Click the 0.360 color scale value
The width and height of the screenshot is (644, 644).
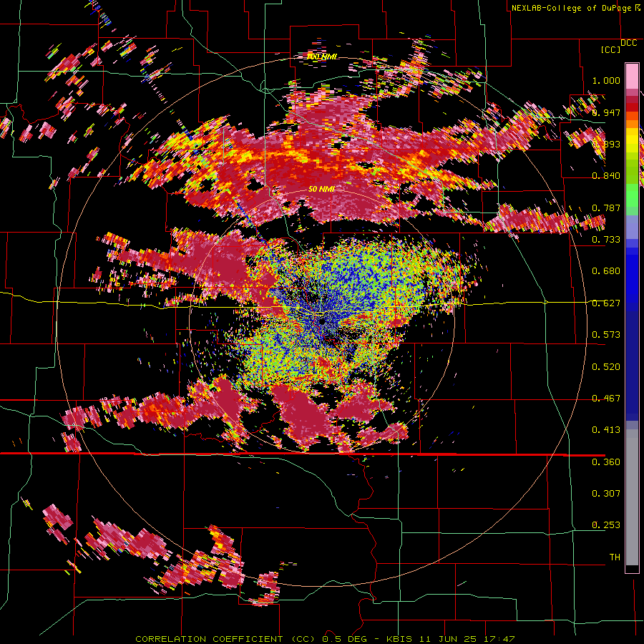point(606,462)
